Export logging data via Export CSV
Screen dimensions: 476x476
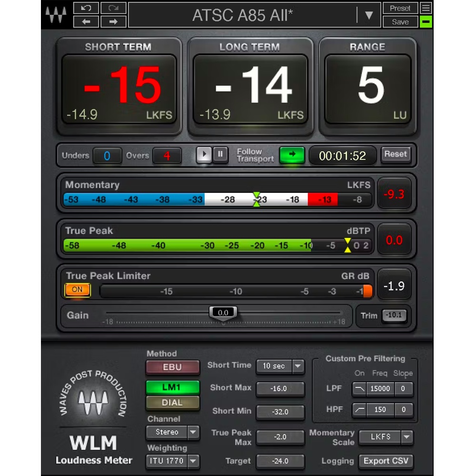click(386, 461)
